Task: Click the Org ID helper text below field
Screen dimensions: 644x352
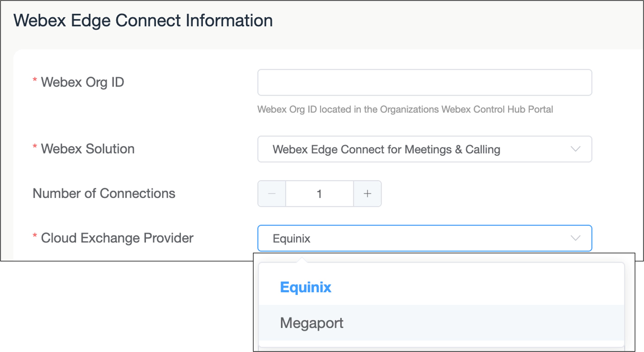Action: 405,109
